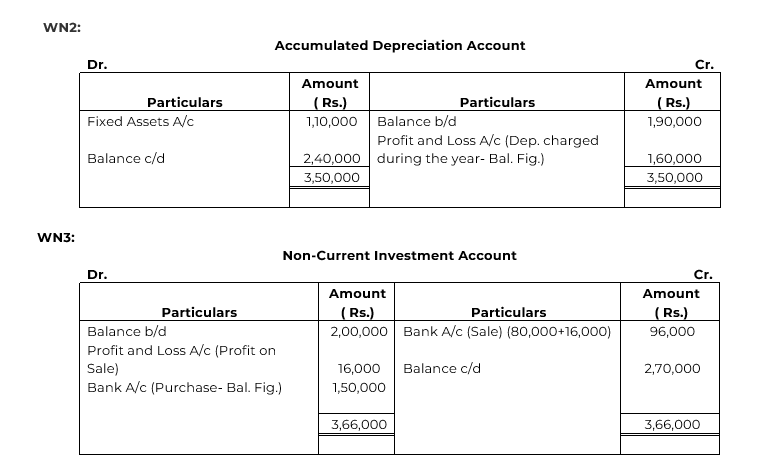
Task: Select the 16,000 profit on sale amount
Action: click(359, 368)
